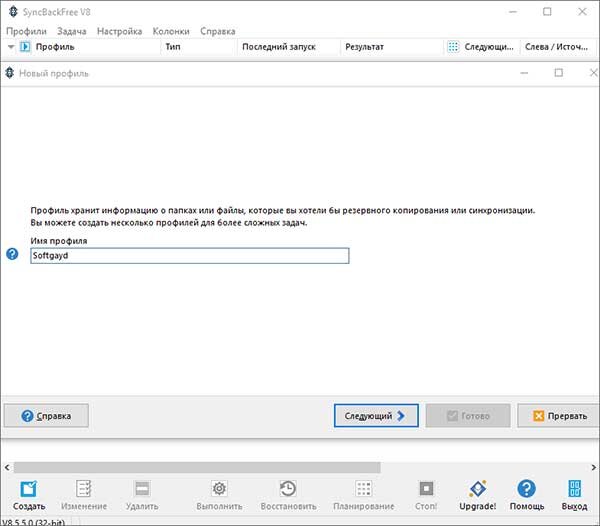Click the Имя профиля field containing Softgayd
Screen dimensions: 600x526
(190, 256)
